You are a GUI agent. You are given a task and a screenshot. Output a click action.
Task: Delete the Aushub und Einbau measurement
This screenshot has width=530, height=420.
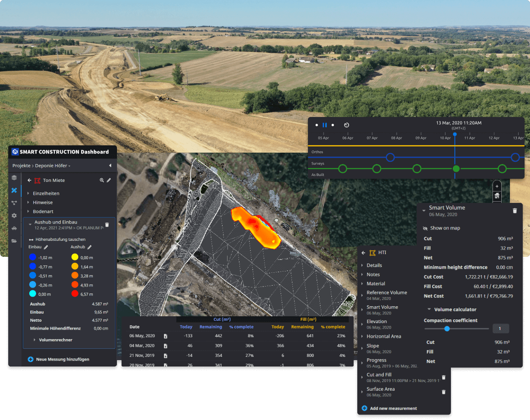(107, 224)
